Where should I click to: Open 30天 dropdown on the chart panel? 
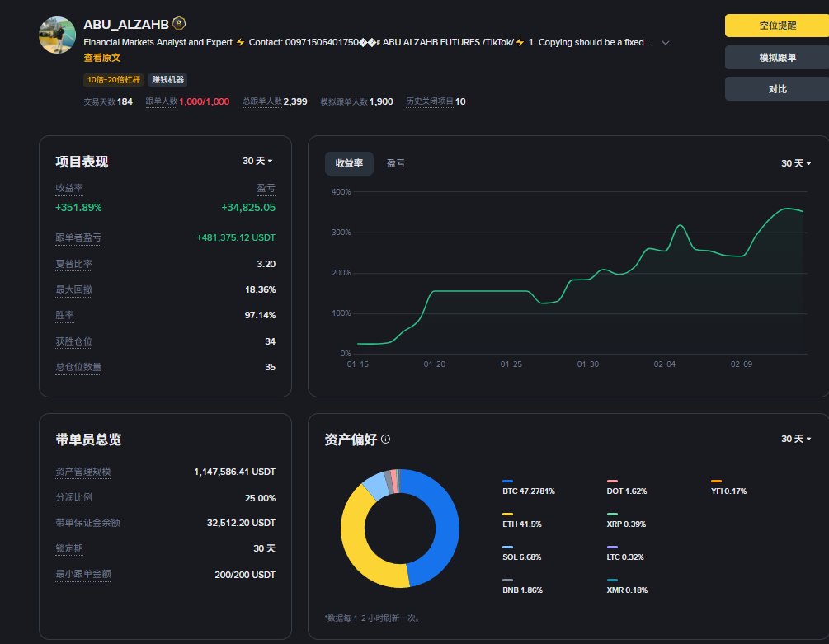click(x=796, y=163)
